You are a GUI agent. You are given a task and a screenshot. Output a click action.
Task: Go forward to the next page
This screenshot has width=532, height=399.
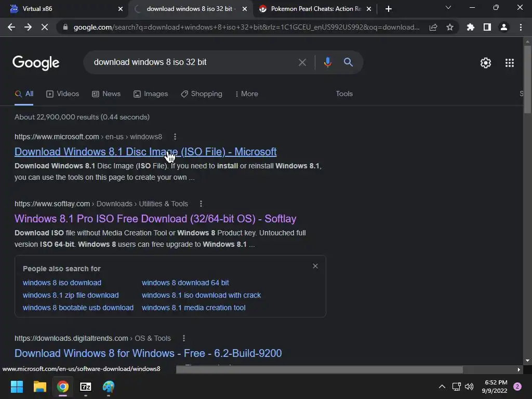(28, 27)
